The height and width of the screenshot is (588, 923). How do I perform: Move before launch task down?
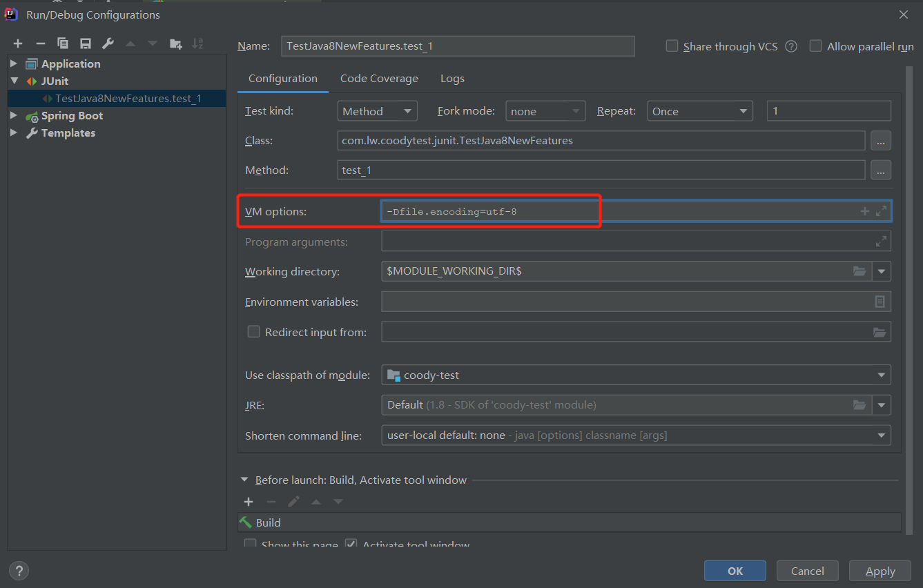tap(338, 502)
